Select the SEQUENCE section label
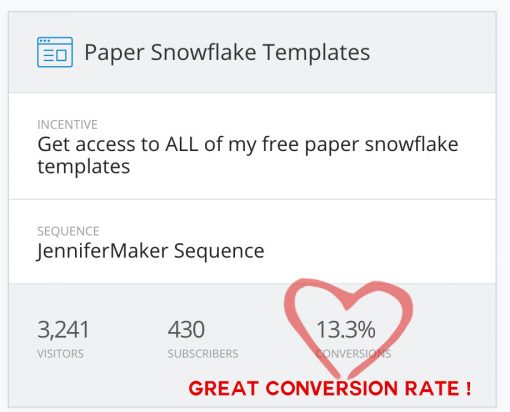The height and width of the screenshot is (412, 510). 68,231
